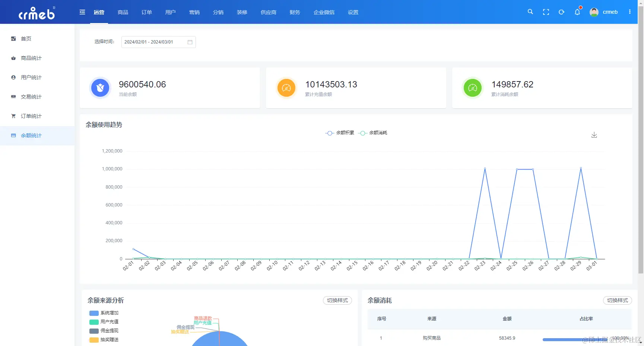644x346 pixels.
Task: Click the 02-23 peak data point
Action: (485, 169)
